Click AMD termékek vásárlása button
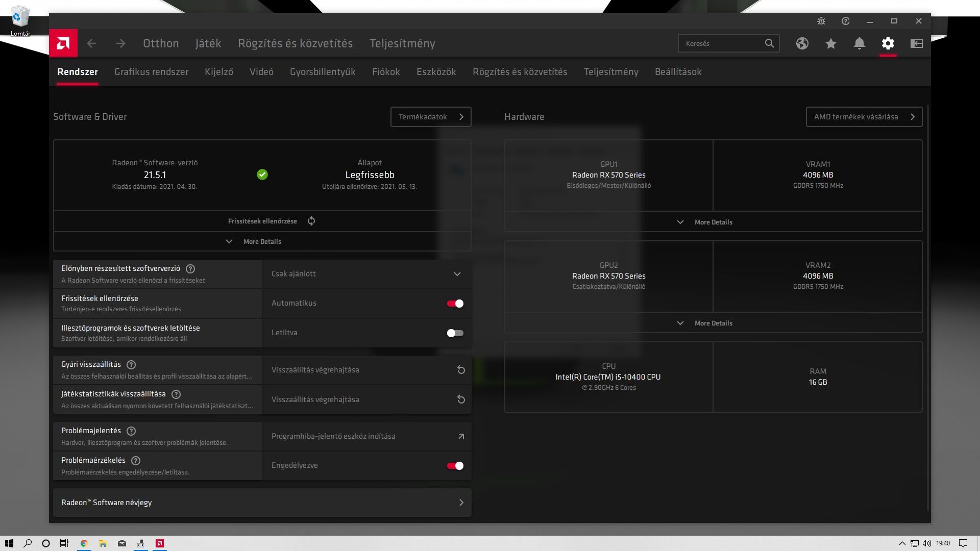980x551 pixels. pyautogui.click(x=864, y=117)
